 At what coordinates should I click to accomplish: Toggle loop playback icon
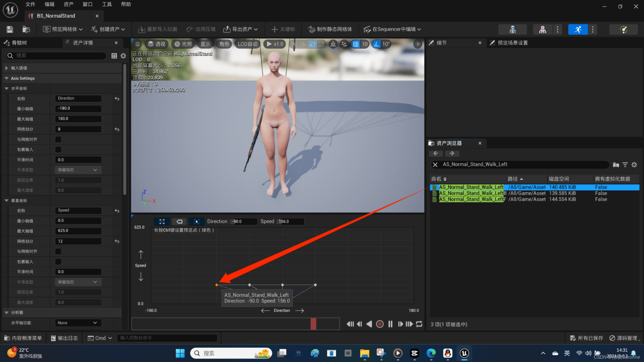[x=419, y=324]
